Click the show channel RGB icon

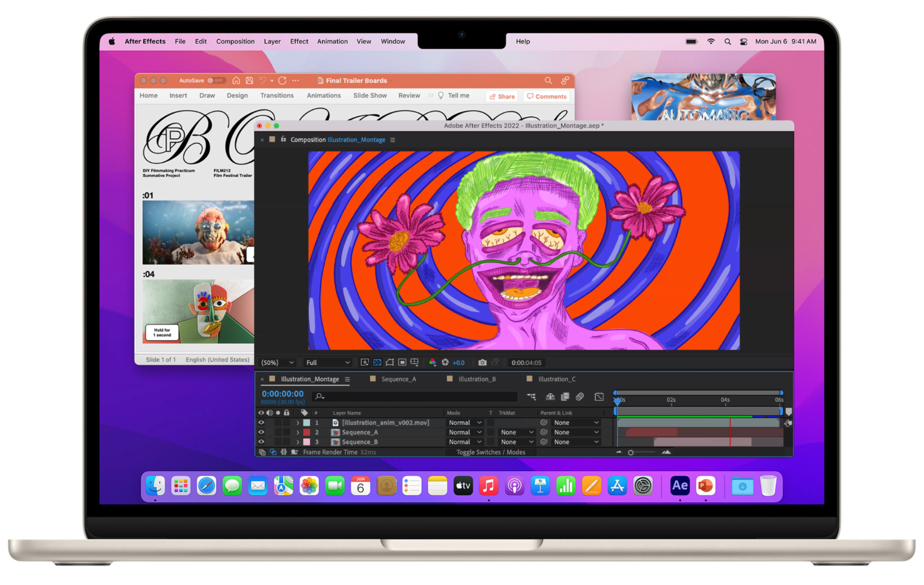pyautogui.click(x=433, y=363)
